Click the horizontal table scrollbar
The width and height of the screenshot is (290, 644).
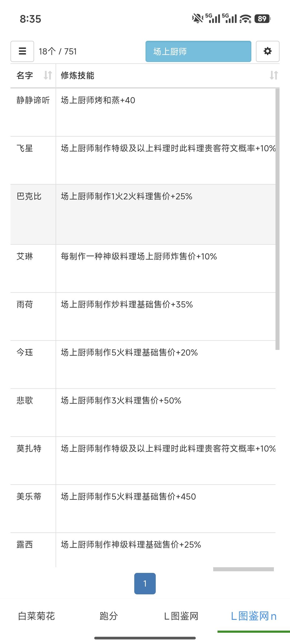coord(243,569)
